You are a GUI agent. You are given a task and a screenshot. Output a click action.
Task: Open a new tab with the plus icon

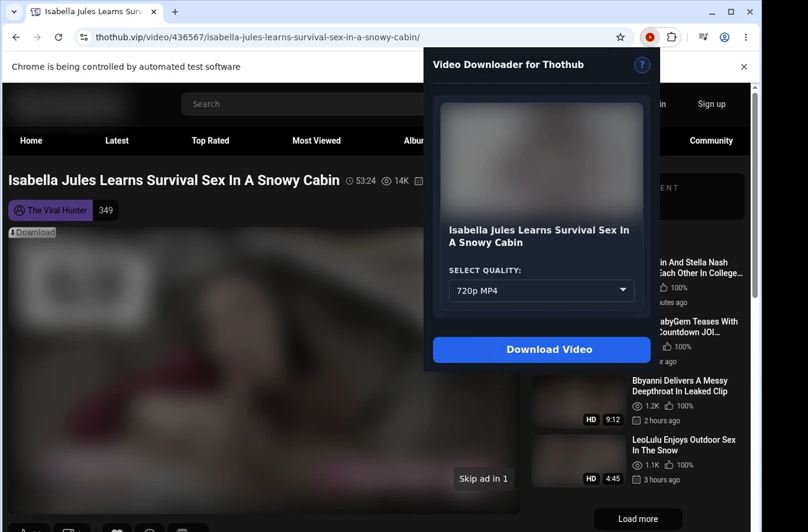click(x=175, y=12)
